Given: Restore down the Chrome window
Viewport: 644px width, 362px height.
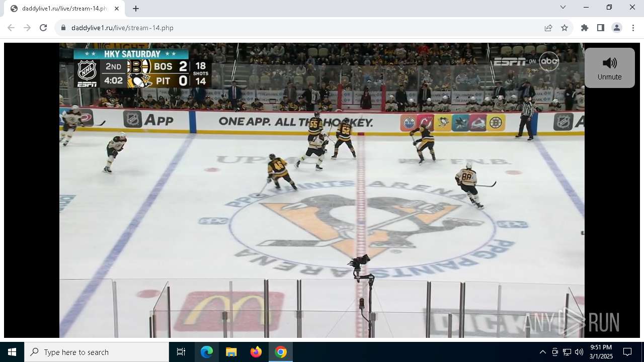Looking at the screenshot, I should pyautogui.click(x=609, y=7).
